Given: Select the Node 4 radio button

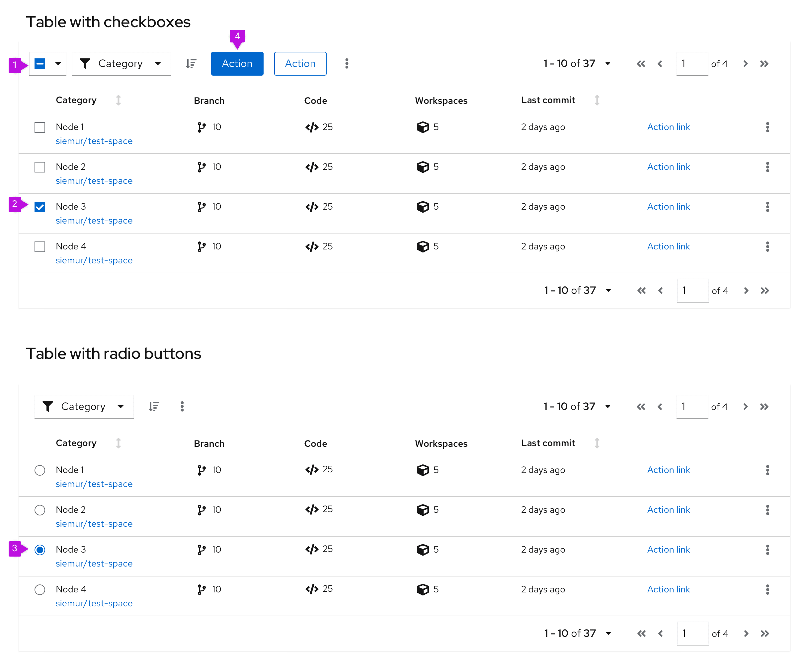Looking at the screenshot, I should [x=40, y=589].
